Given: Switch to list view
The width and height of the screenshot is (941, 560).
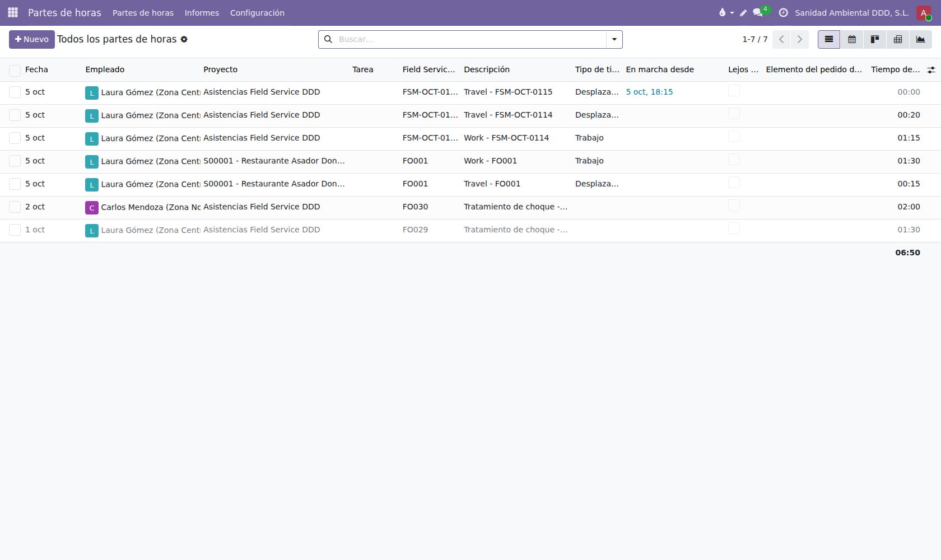Looking at the screenshot, I should [829, 39].
